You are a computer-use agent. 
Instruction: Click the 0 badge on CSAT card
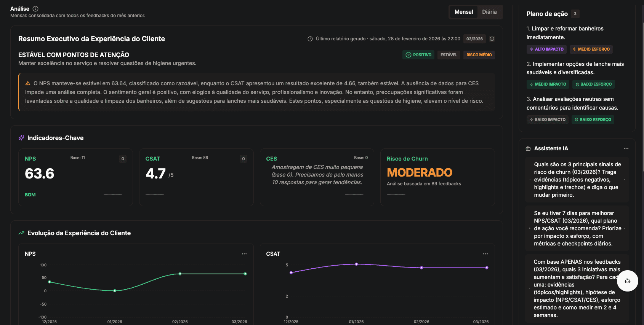click(244, 159)
